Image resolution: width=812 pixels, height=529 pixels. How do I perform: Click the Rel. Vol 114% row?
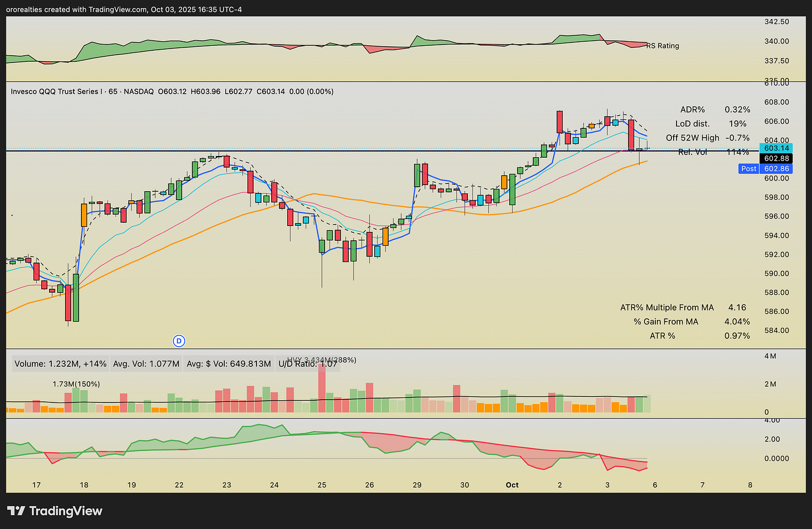pos(714,152)
